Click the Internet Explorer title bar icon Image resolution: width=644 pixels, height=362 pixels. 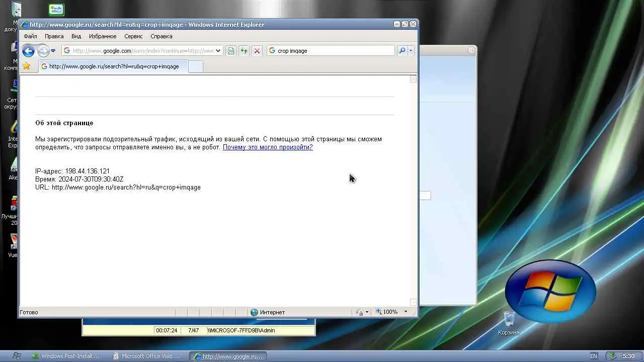click(25, 25)
